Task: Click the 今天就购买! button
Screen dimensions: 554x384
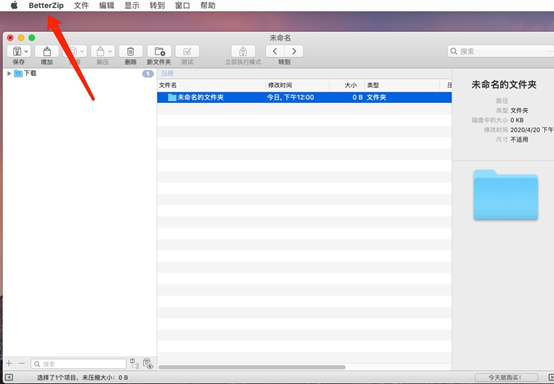Action: point(506,377)
